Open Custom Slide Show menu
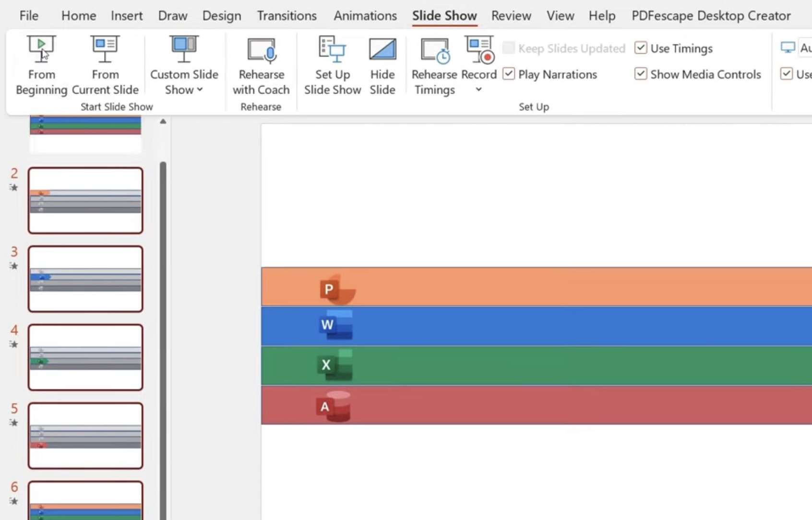The width and height of the screenshot is (812, 520). pyautogui.click(x=184, y=65)
